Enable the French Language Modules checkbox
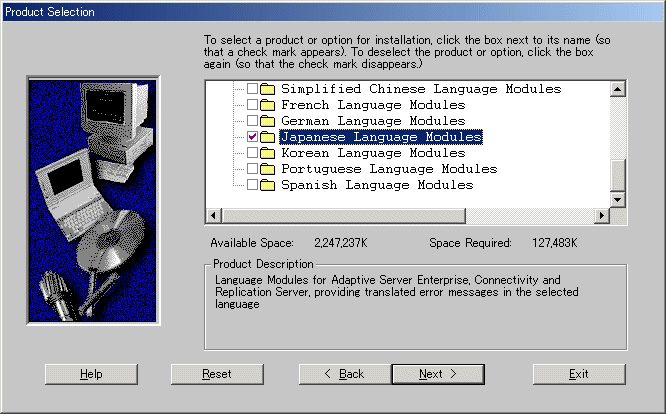 pos(252,105)
